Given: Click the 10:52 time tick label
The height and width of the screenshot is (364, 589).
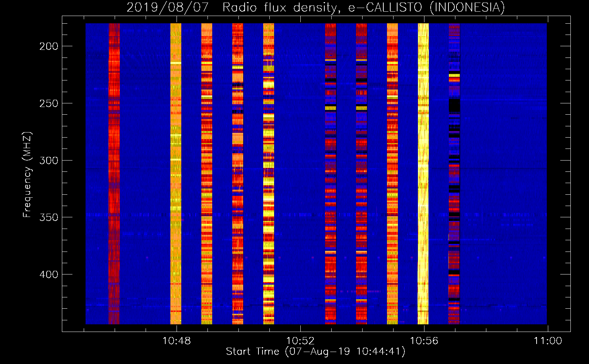Looking at the screenshot, I should [x=300, y=341].
